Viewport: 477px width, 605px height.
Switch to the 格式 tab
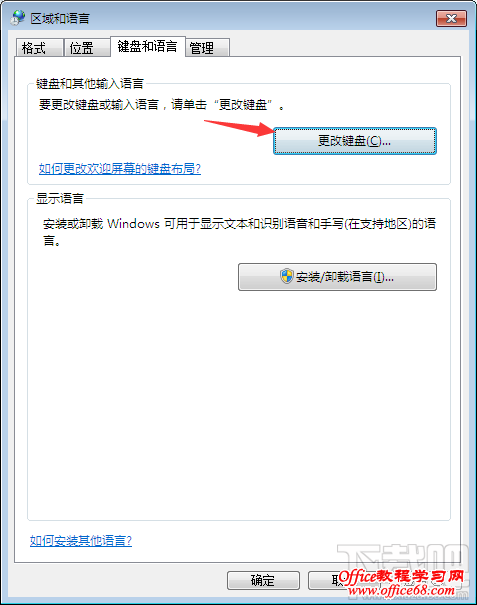39,48
